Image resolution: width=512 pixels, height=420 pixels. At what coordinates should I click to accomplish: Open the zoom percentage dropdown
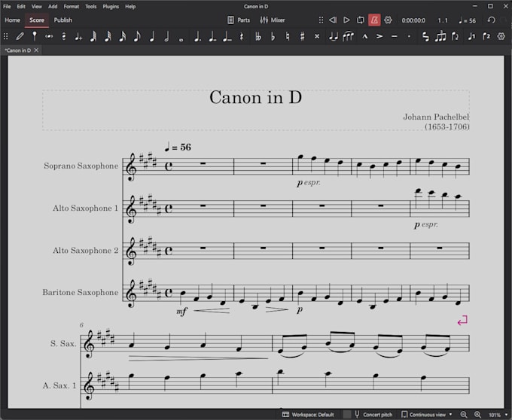coord(498,415)
